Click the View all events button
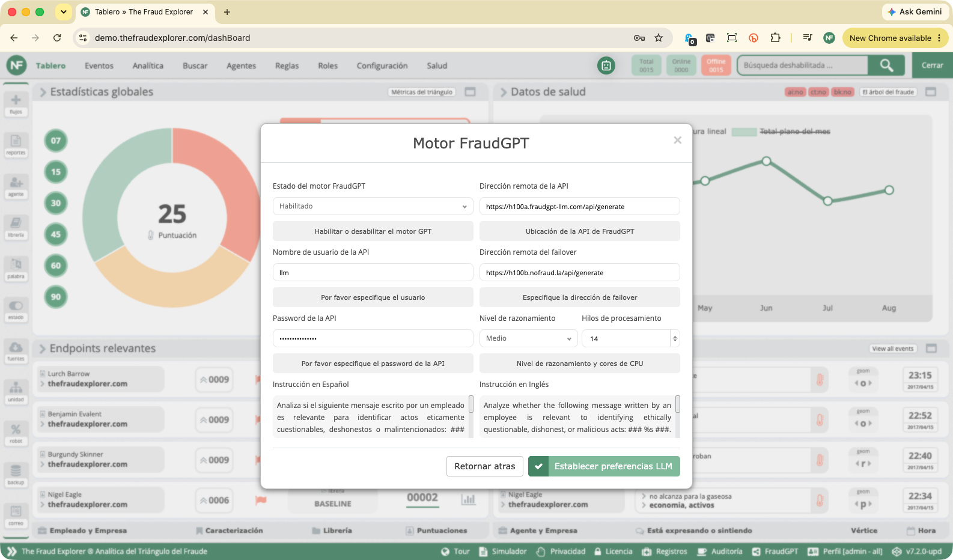This screenshot has width=953, height=560. [x=893, y=348]
